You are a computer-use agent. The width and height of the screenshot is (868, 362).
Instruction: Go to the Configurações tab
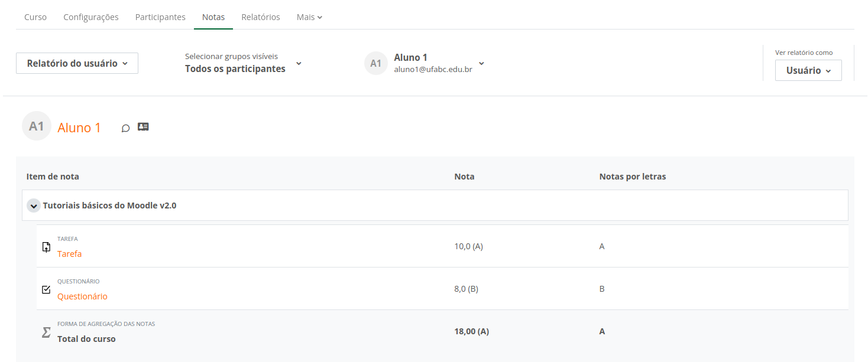(91, 17)
